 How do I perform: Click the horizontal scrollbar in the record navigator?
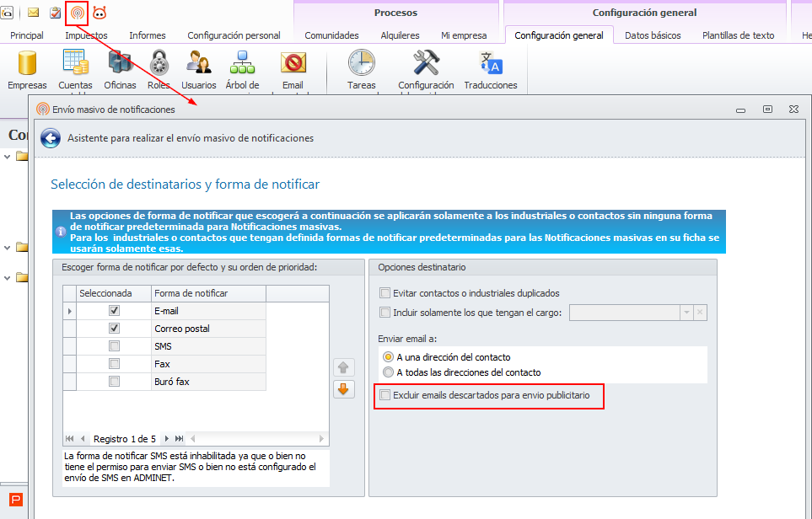pos(257,439)
